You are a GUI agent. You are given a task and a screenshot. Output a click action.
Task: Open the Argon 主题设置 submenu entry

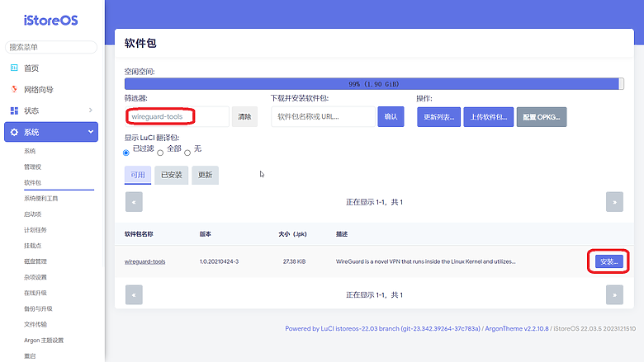[44, 341]
